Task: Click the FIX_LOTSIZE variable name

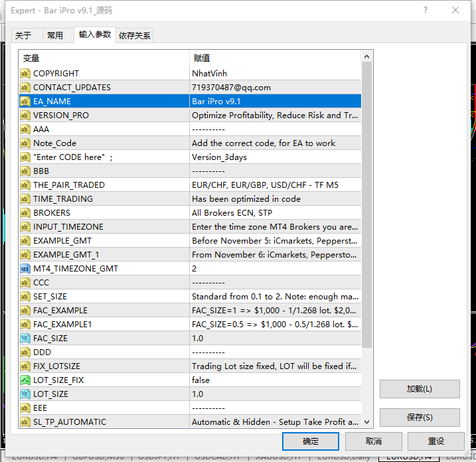Action: [57, 366]
